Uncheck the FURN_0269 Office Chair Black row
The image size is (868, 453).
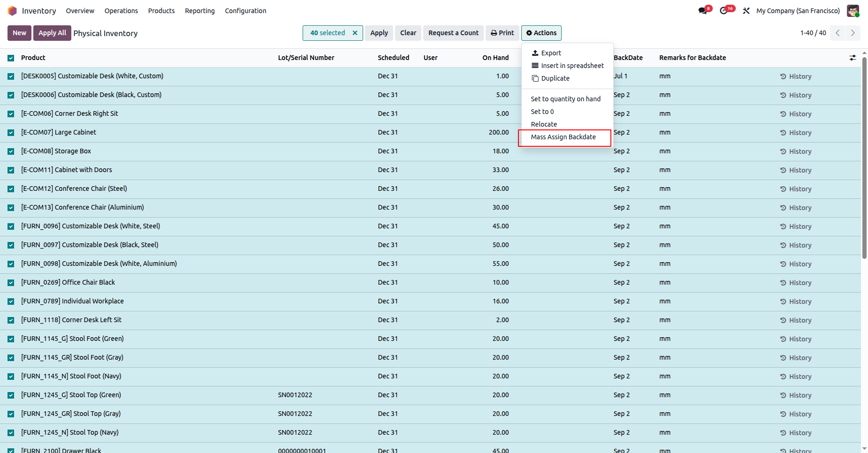(11, 283)
